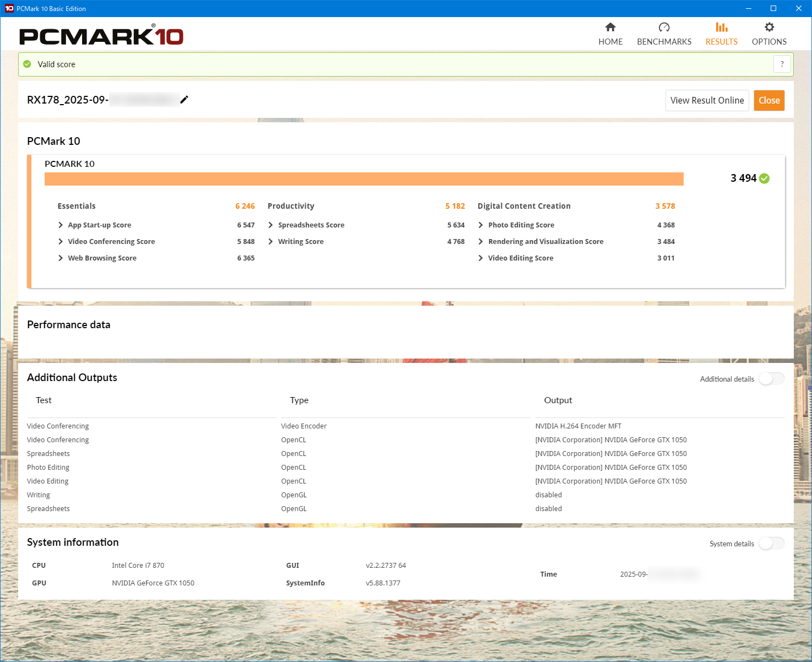Screen dimensions: 812x662
Task: Expand Video Conferencing Score
Action: pos(61,241)
